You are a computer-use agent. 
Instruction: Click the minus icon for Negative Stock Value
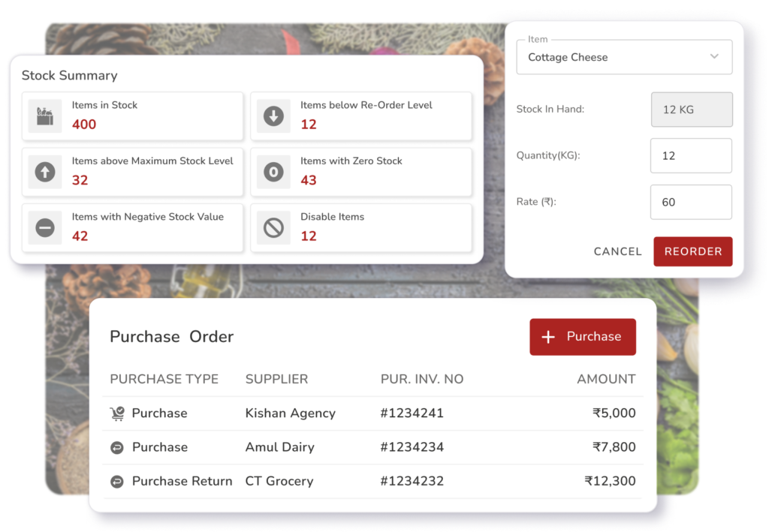click(x=45, y=228)
